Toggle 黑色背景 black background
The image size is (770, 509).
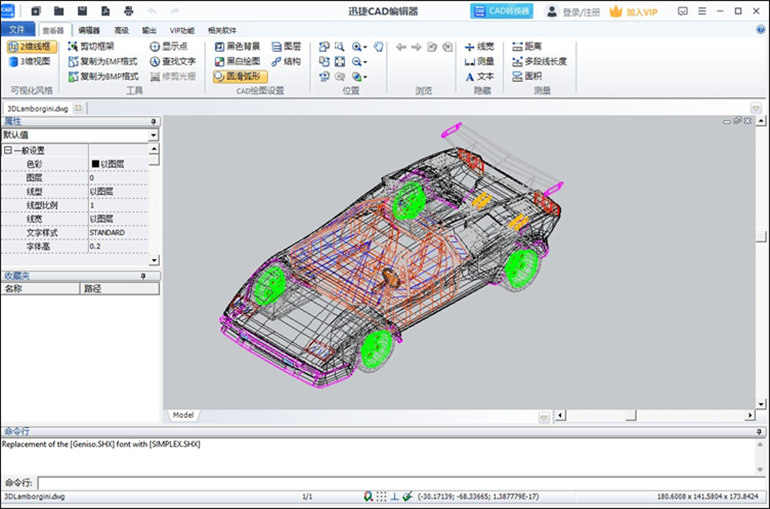click(x=238, y=47)
